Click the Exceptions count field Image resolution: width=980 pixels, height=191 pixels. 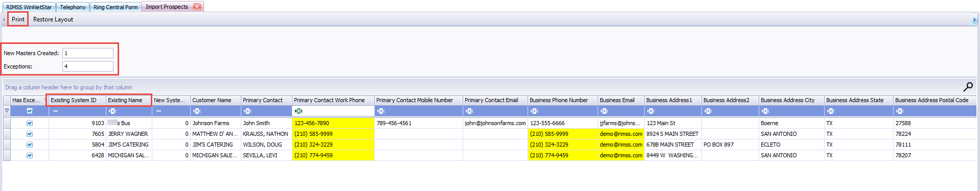[x=88, y=66]
